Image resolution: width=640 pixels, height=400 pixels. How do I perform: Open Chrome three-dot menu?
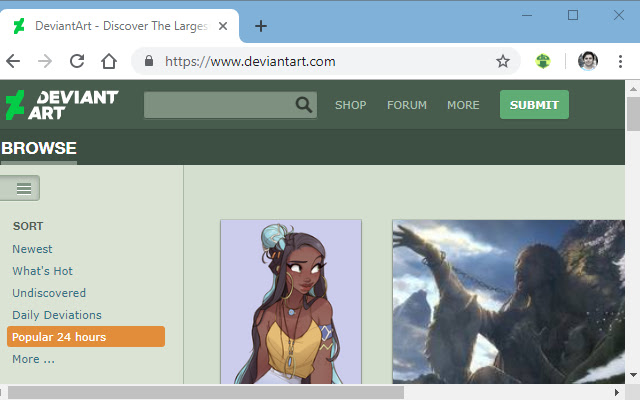pos(620,61)
